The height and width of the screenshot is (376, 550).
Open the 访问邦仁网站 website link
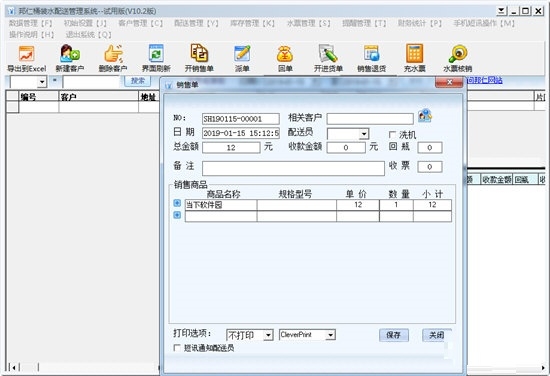[484, 80]
